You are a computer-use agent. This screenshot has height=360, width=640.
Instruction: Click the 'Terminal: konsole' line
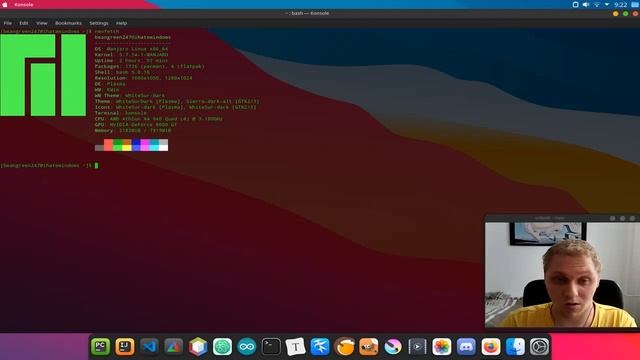point(120,113)
